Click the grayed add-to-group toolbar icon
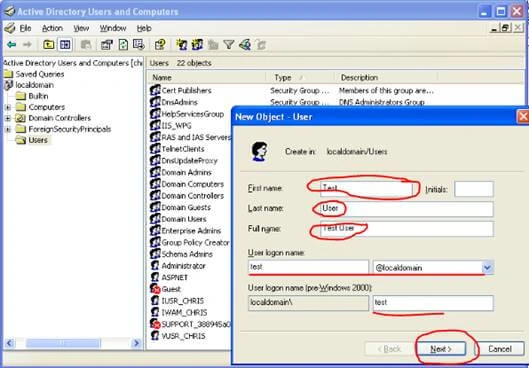Screen dimensions: 529x368 point(261,45)
